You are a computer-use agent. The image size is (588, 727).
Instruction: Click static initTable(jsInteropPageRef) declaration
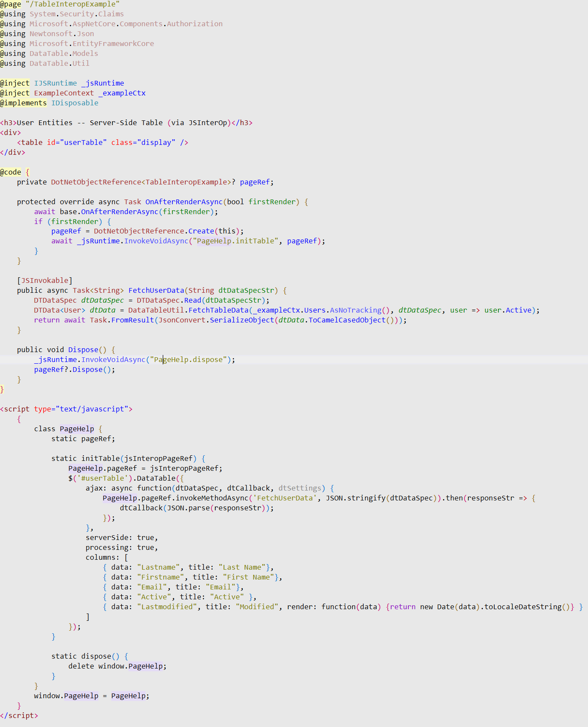124,459
